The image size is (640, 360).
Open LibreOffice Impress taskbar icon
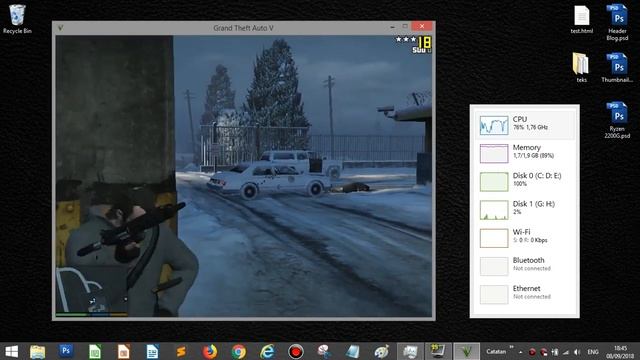click(x=123, y=351)
